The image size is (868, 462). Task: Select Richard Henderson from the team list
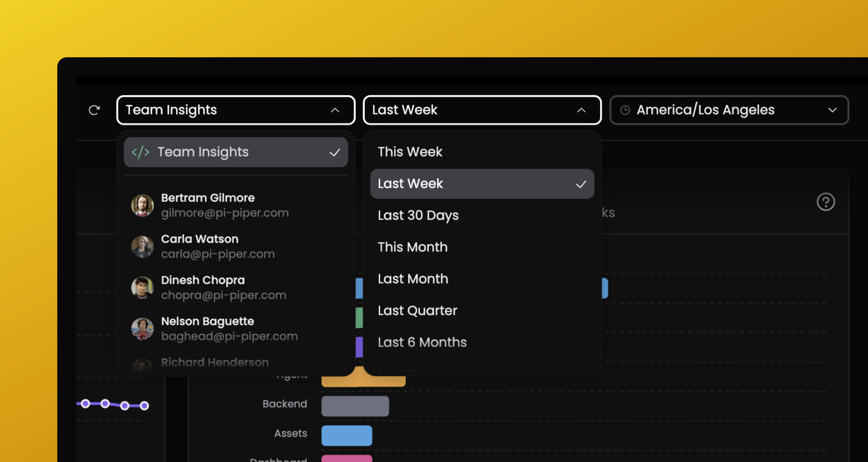pyautogui.click(x=215, y=362)
